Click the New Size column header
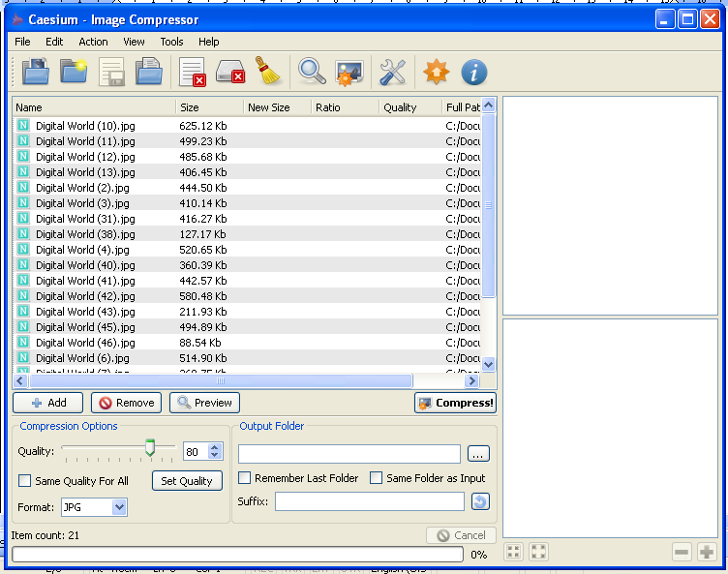The width and height of the screenshot is (728, 574). click(x=278, y=107)
